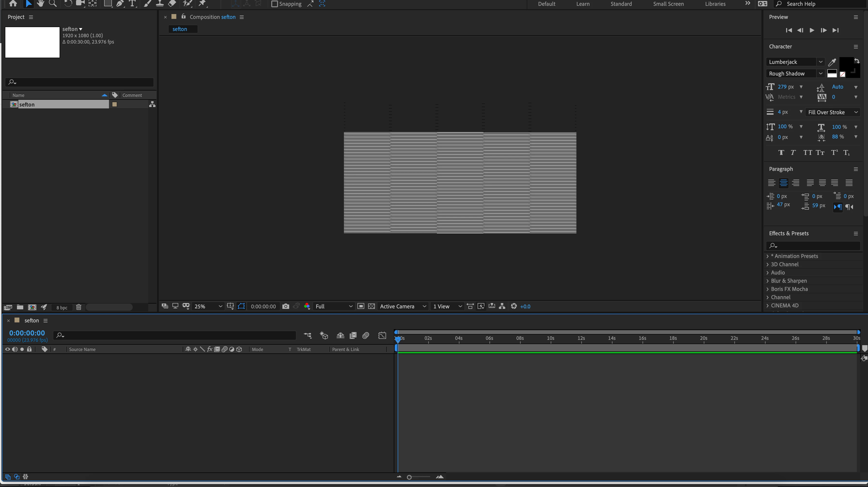The width and height of the screenshot is (868, 487).
Task: Take a snapshot with camera icon
Action: [286, 306]
